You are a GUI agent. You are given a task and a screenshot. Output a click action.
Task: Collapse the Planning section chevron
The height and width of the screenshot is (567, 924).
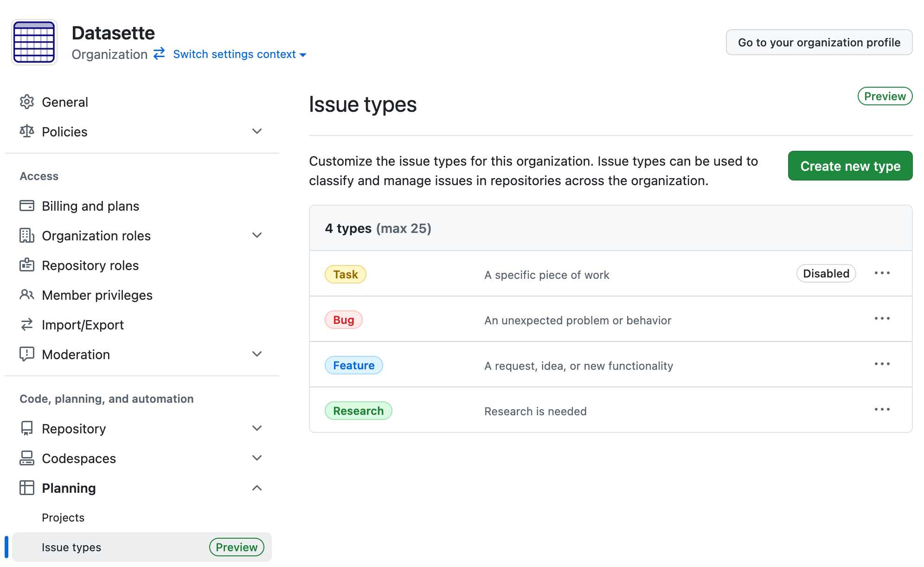(257, 488)
